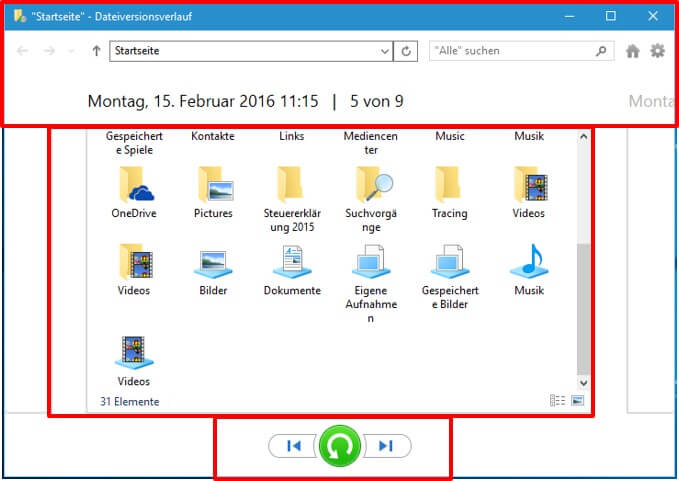
Task: Refresh the current view
Action: tap(406, 51)
